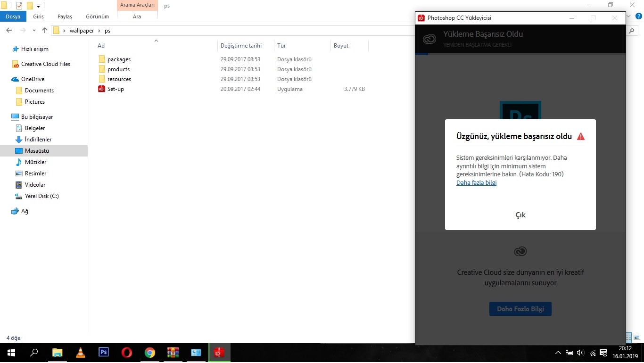Image resolution: width=644 pixels, height=363 pixels.
Task: Click the Creative Cloud logo below dialog
Action: [x=520, y=252]
